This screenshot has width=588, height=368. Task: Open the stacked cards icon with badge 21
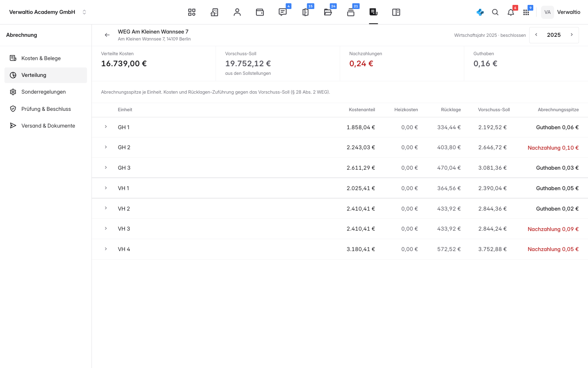click(351, 12)
